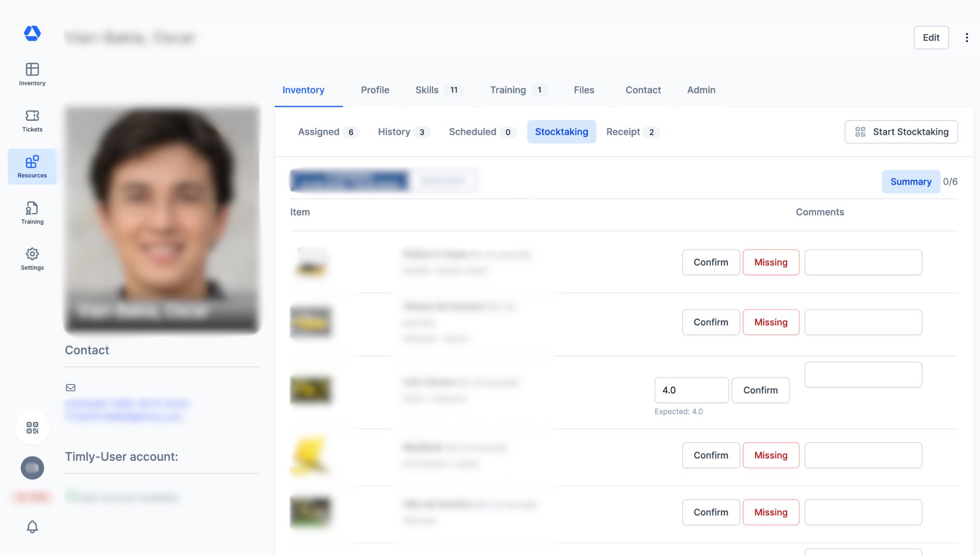Screen dimensions: 980x555
Task: Click the Summary button
Action: 911,182
